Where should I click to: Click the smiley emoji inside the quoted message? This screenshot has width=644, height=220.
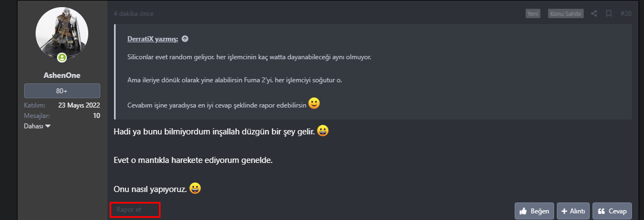pyautogui.click(x=314, y=103)
